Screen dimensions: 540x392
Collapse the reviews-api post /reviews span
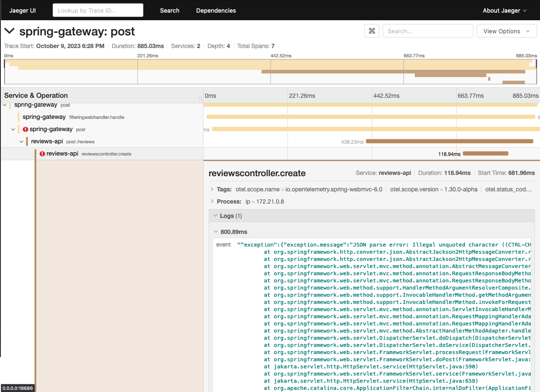pos(21,142)
